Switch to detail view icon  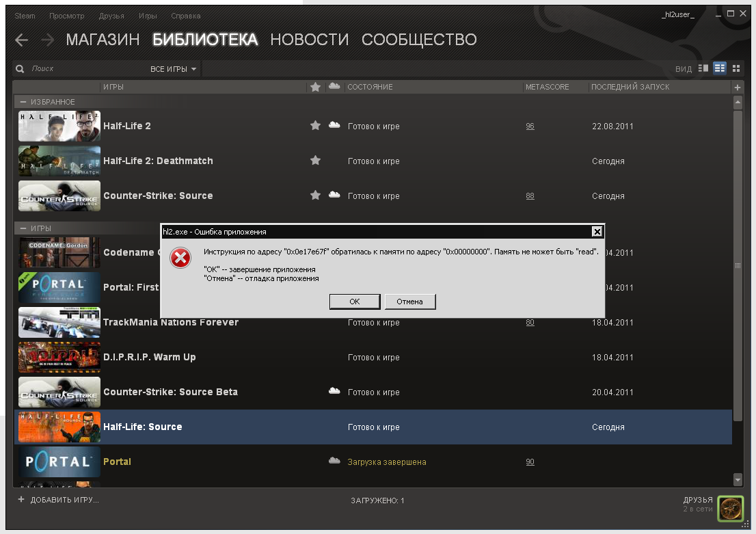703,68
